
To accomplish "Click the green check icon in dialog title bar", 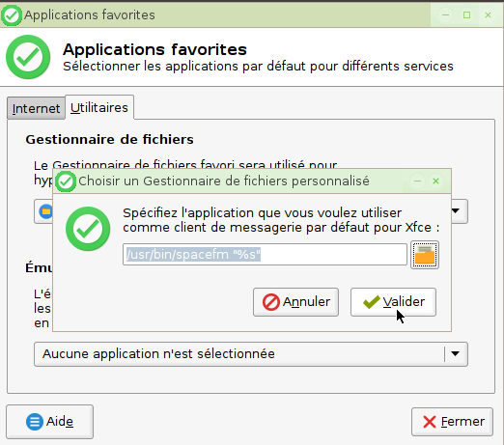I will coord(66,181).
